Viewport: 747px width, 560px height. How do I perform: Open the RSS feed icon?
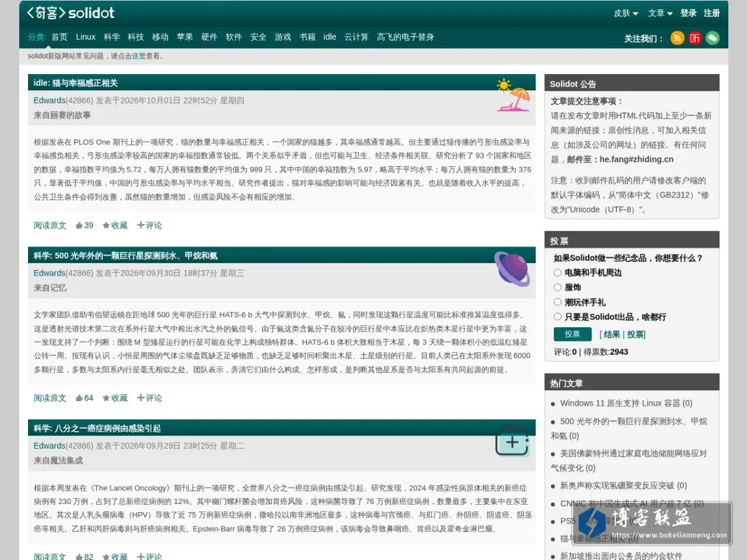point(677,38)
